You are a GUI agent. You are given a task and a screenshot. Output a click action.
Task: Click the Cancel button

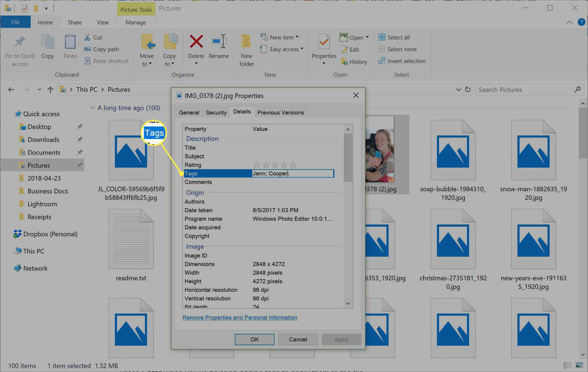(x=298, y=340)
